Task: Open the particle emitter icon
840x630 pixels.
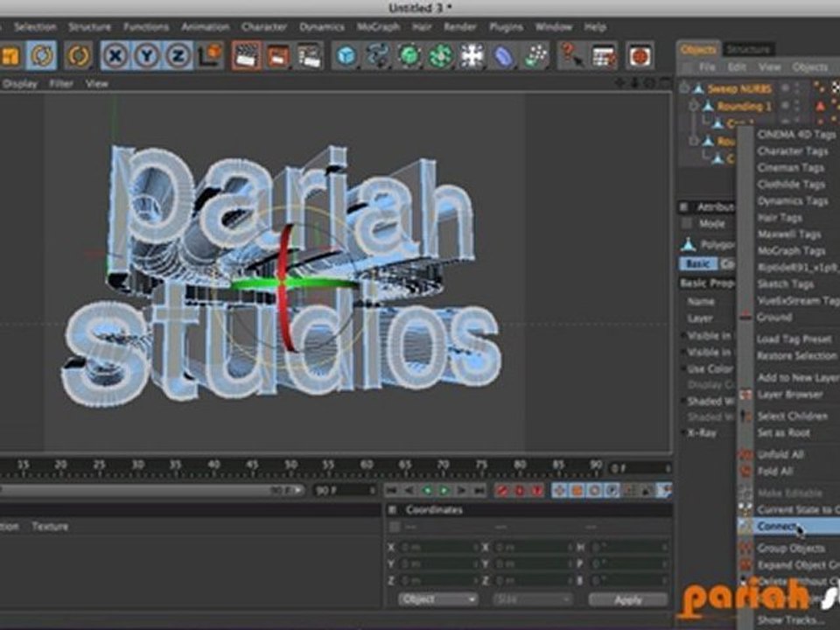Action: click(x=535, y=56)
